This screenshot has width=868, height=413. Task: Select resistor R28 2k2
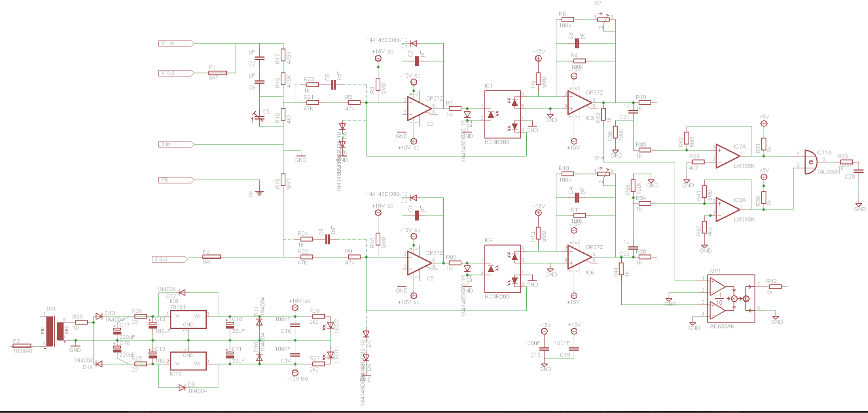click(x=318, y=316)
